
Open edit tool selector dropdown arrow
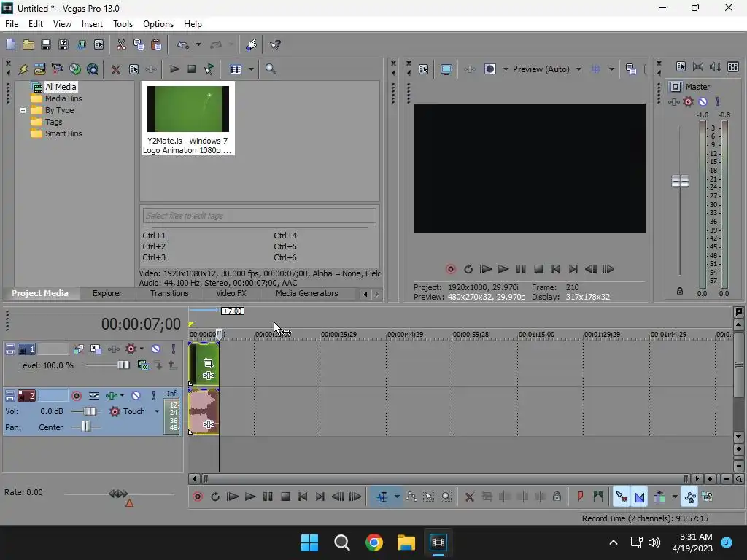(397, 497)
